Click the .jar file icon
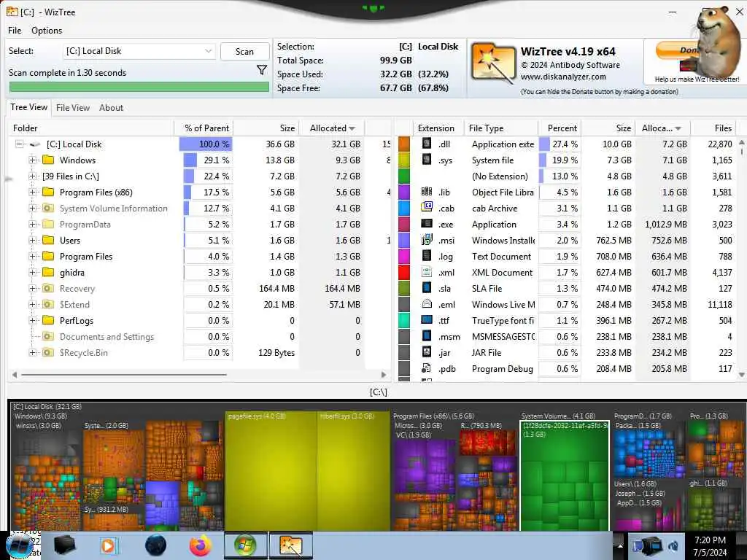Image resolution: width=747 pixels, height=560 pixels. 427,352
